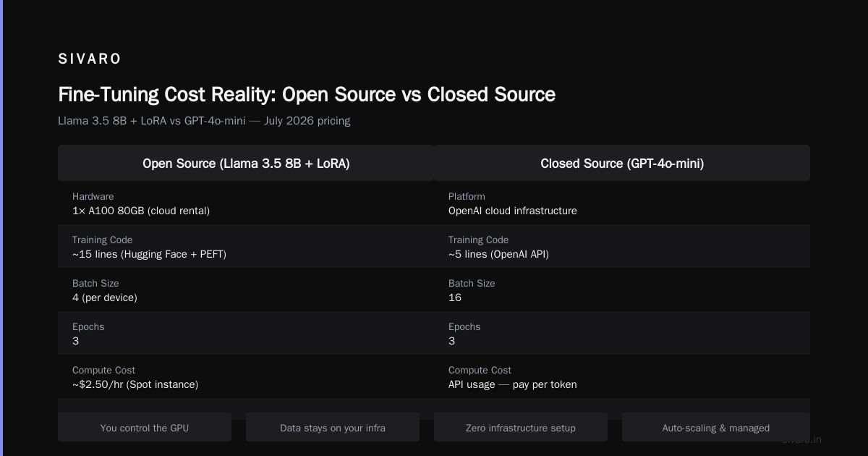Click ~5 lines (OpenAI API) value

[x=498, y=255]
